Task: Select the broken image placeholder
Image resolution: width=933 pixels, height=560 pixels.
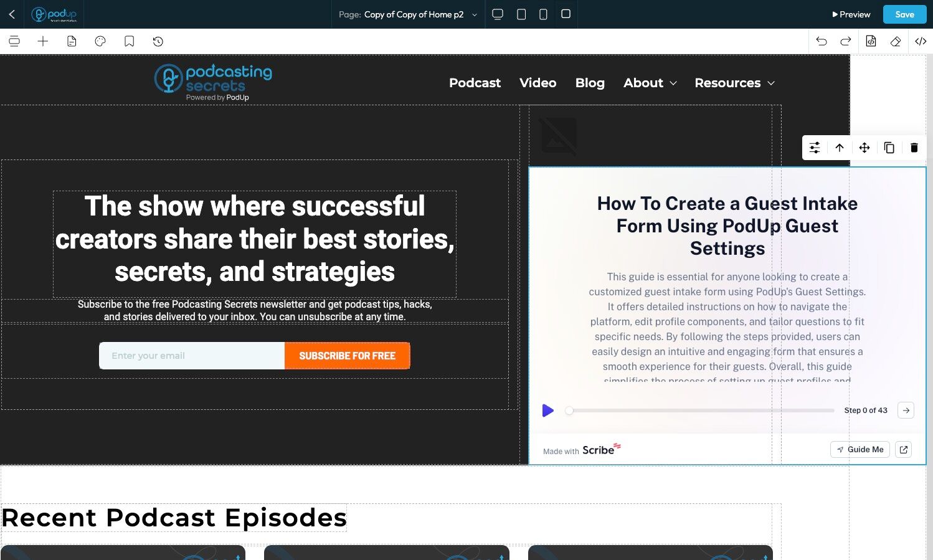Action: pos(559,136)
